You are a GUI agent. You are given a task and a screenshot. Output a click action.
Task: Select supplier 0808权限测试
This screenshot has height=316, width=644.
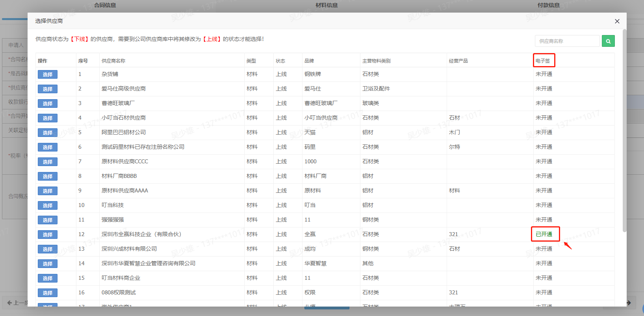[48, 293]
